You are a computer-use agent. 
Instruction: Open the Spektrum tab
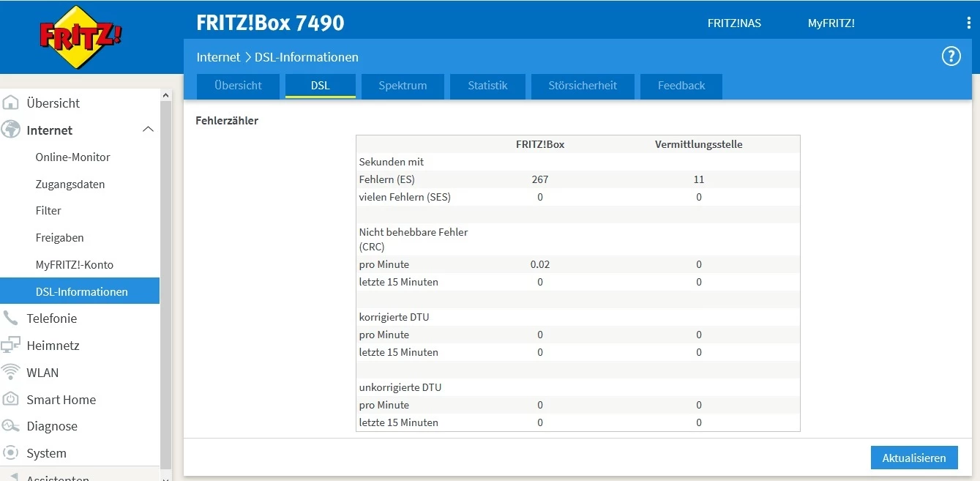(403, 86)
